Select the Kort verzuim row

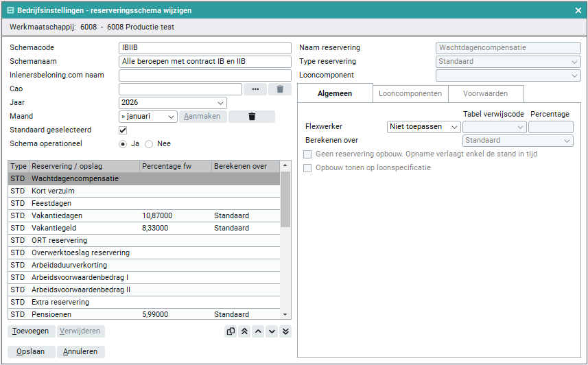(144, 191)
